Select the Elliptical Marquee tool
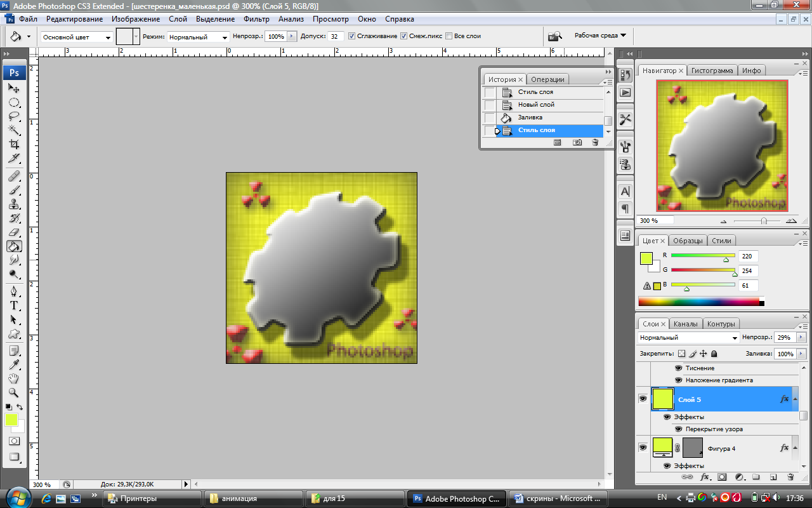Viewport: 812px width, 508px height. [x=14, y=102]
